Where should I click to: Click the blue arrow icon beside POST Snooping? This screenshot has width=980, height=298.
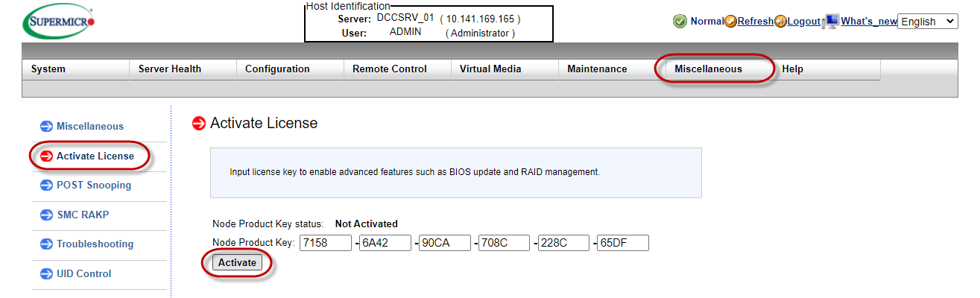[x=46, y=186]
